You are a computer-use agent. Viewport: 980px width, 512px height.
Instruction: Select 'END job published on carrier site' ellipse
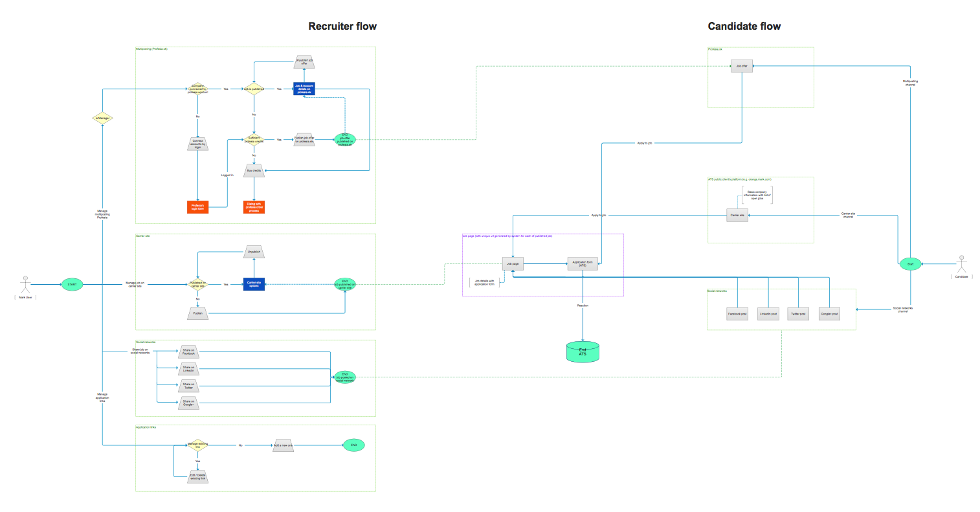coord(345,284)
